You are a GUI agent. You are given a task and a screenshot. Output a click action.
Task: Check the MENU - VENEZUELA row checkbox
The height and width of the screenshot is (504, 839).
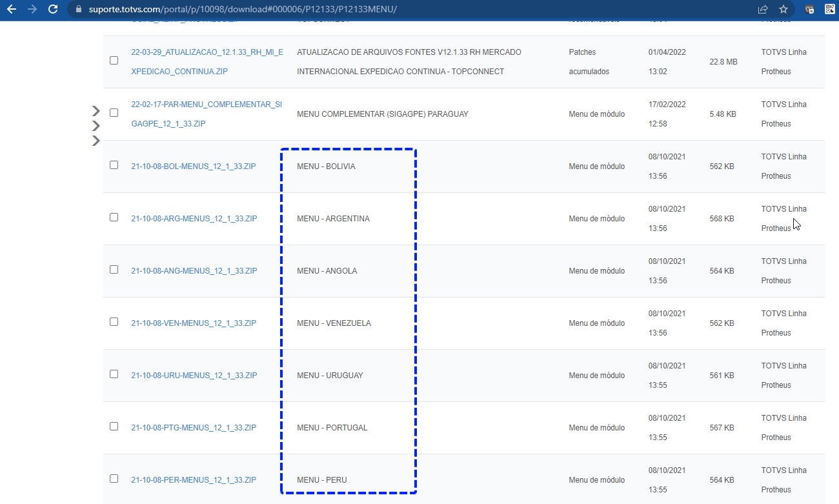click(x=114, y=321)
